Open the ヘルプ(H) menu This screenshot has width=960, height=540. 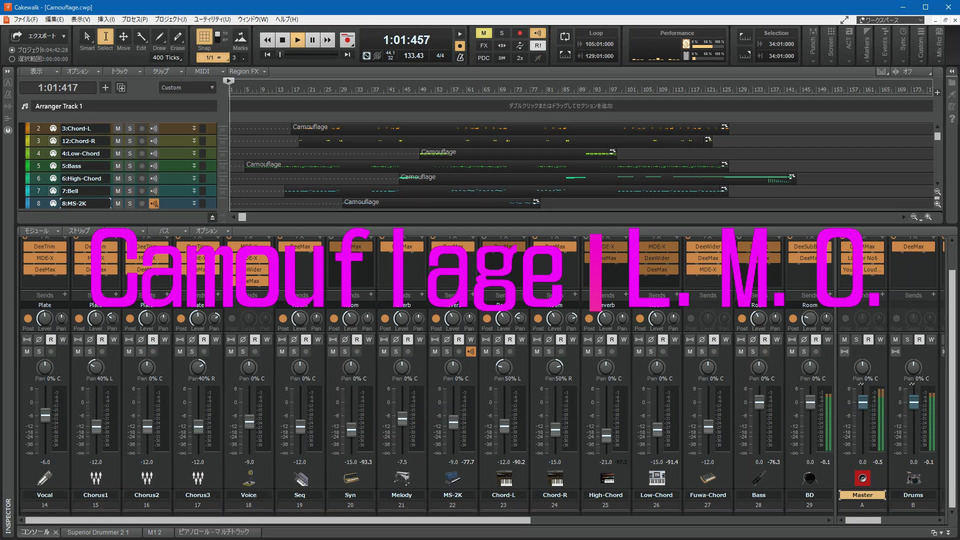pyautogui.click(x=287, y=20)
